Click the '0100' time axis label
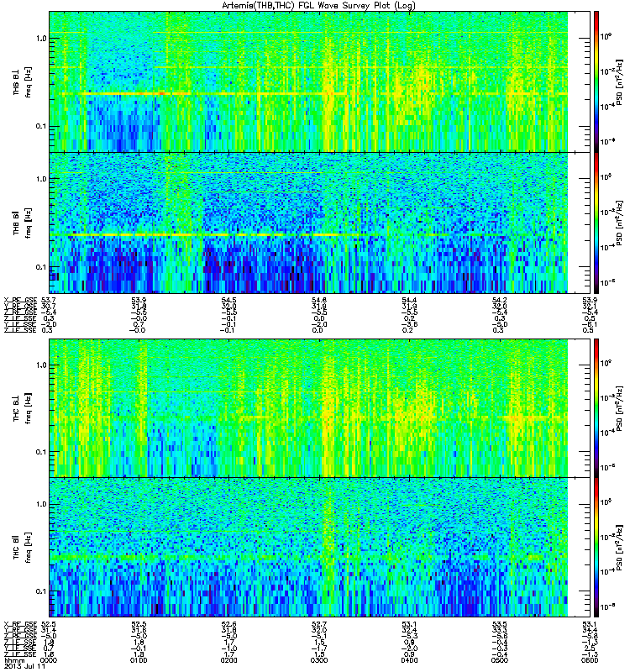 tap(139, 660)
